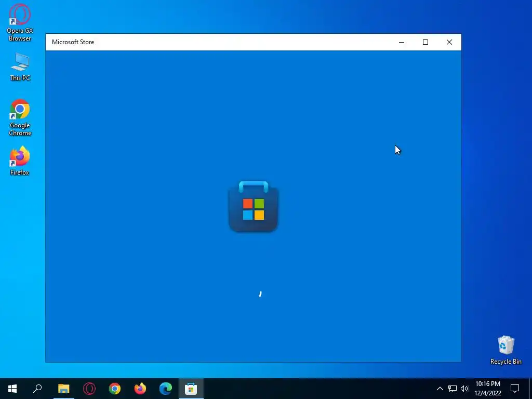The height and width of the screenshot is (399, 532).
Task: Launch Opera GX from the taskbar
Action: click(x=89, y=389)
